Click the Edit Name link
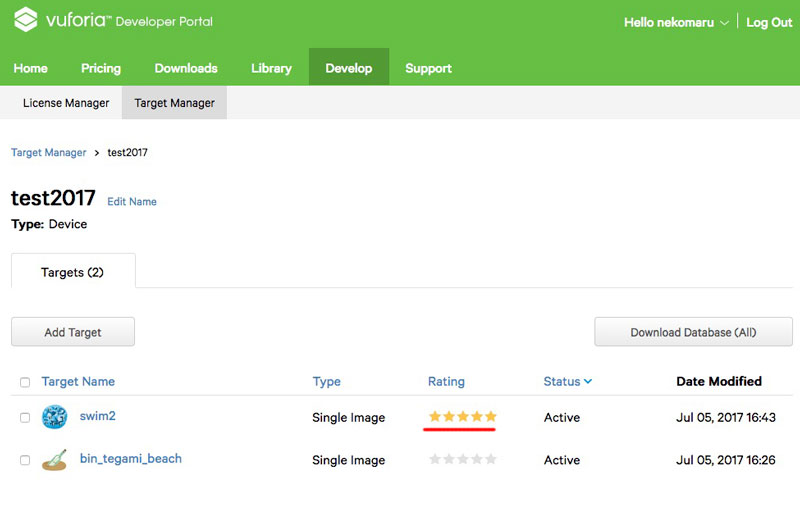The height and width of the screenshot is (505, 800). click(132, 201)
